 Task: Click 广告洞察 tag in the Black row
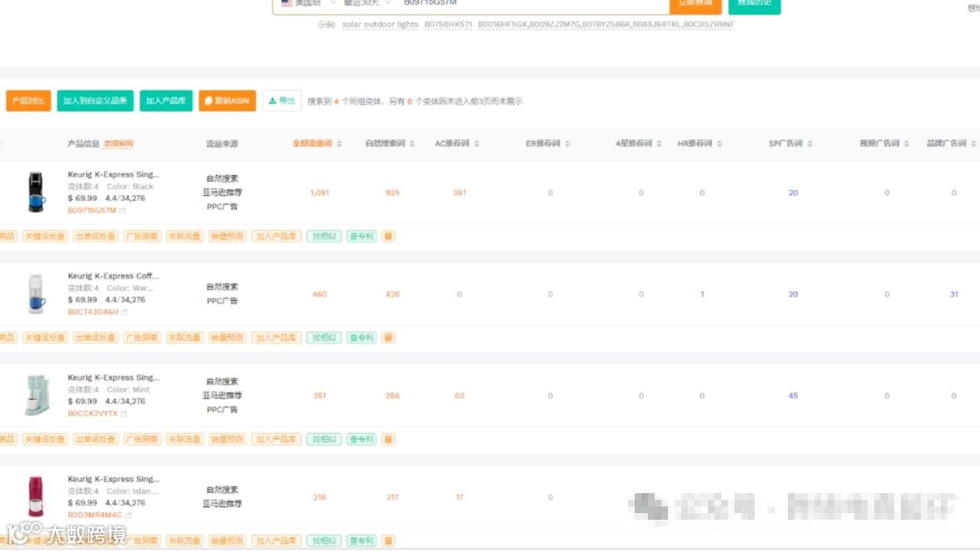tap(142, 236)
